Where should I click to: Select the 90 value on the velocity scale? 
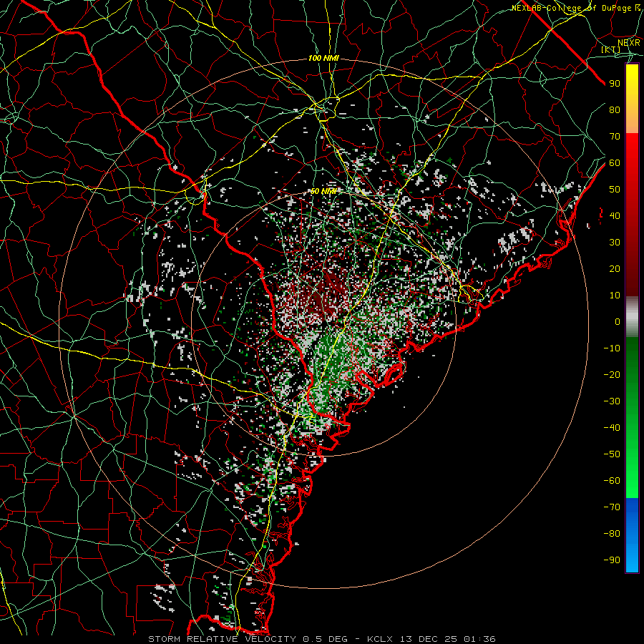615,84
